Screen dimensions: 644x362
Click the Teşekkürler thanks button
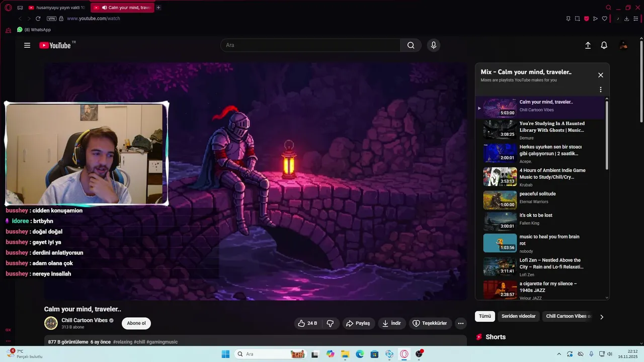point(430,323)
